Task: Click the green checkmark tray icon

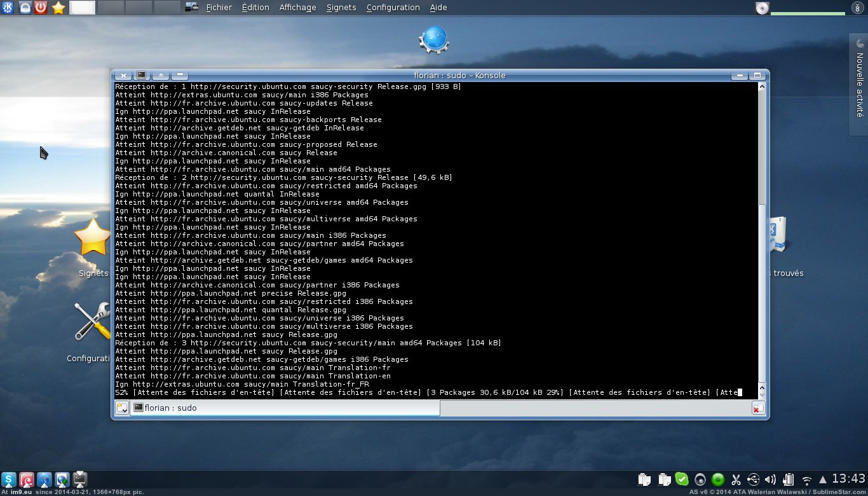Action: point(682,479)
